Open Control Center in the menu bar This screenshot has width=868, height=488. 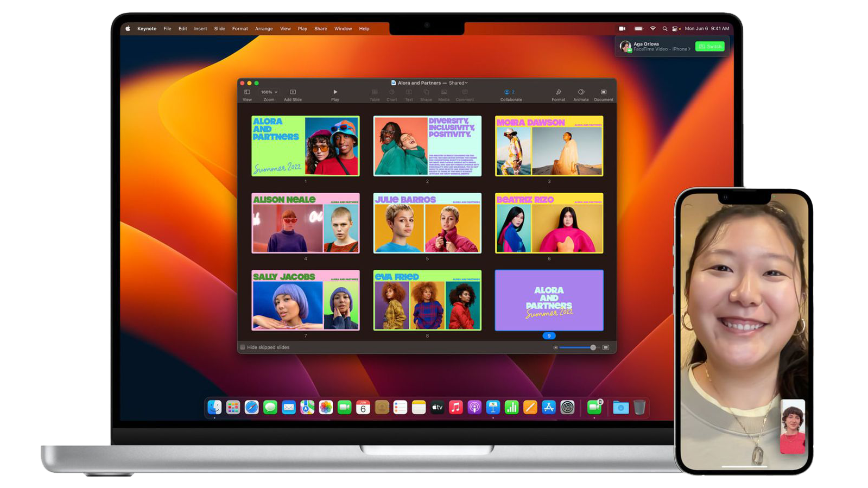click(x=676, y=29)
